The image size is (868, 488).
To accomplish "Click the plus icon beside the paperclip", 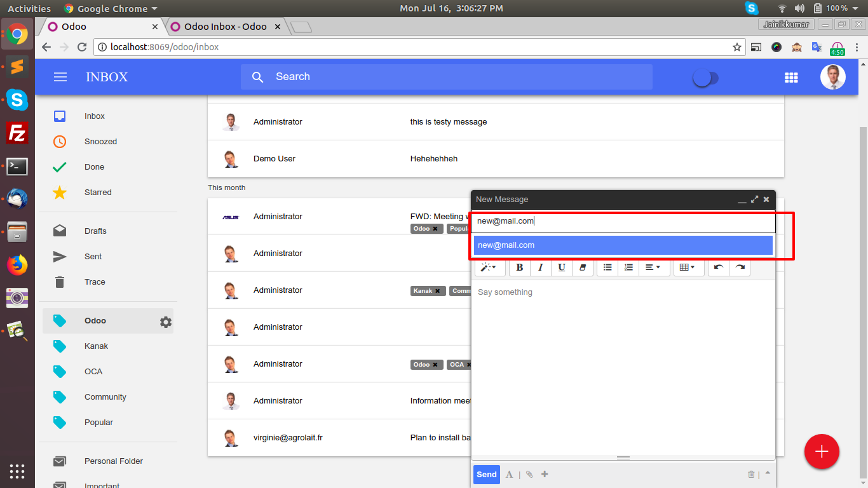I will 545,475.
